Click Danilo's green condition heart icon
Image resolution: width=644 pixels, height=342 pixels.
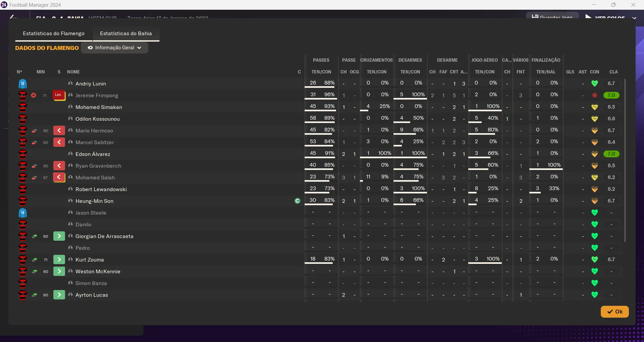(595, 224)
